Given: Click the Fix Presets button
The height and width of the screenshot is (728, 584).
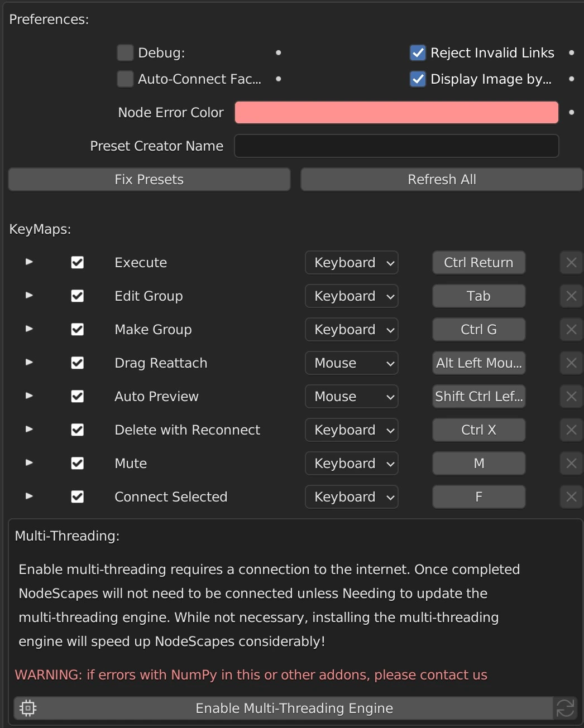Looking at the screenshot, I should [149, 180].
